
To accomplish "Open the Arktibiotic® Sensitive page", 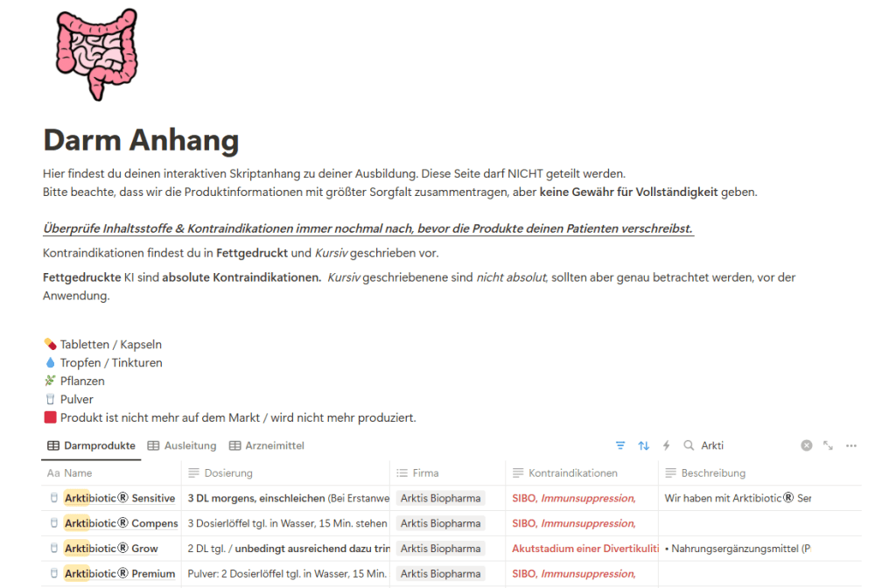I will [x=119, y=498].
